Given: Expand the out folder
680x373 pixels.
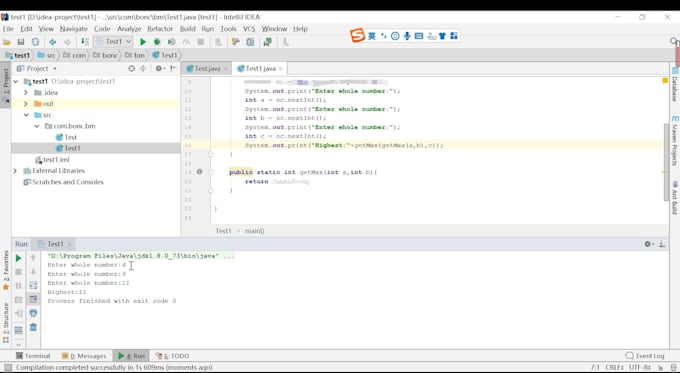Looking at the screenshot, I should point(26,104).
